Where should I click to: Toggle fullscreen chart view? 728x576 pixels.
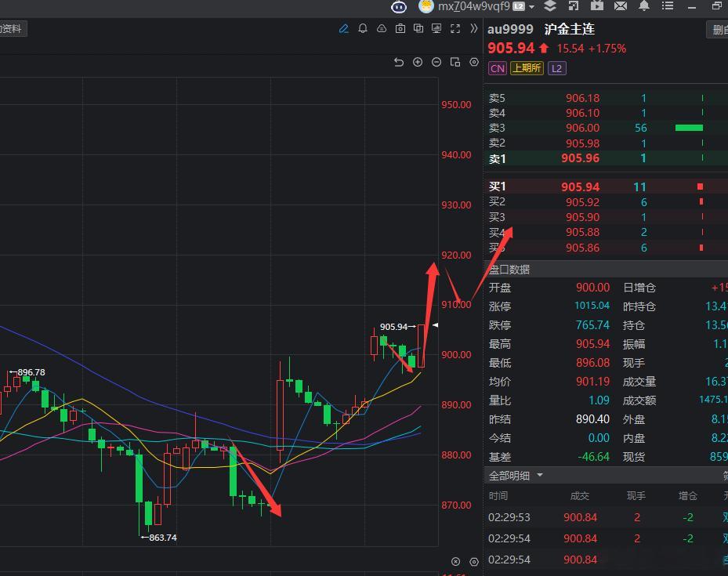coord(455,29)
